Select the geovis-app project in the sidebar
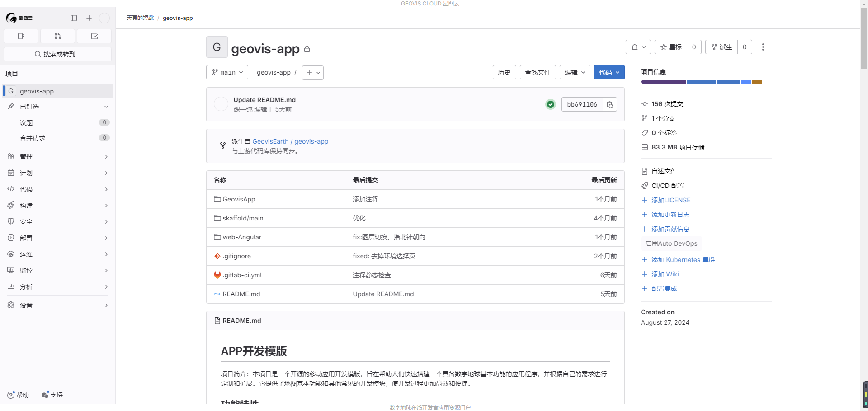The height and width of the screenshot is (411, 868). pyautogui.click(x=58, y=91)
